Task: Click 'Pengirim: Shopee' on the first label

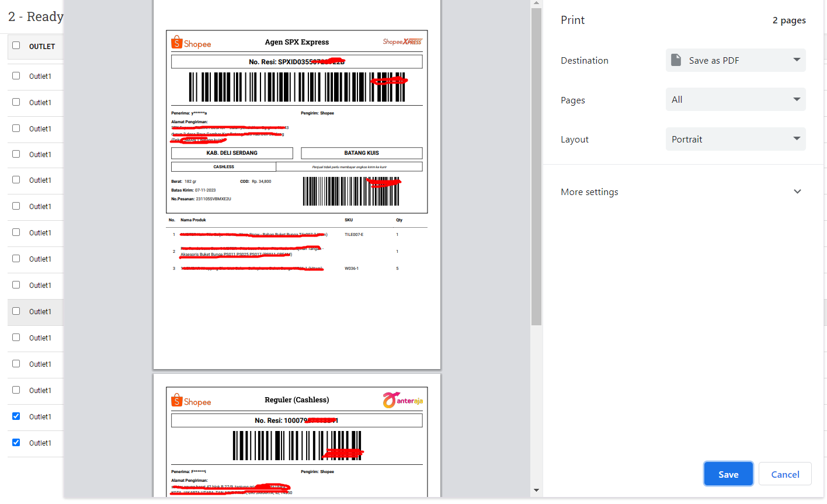Action: pyautogui.click(x=317, y=113)
